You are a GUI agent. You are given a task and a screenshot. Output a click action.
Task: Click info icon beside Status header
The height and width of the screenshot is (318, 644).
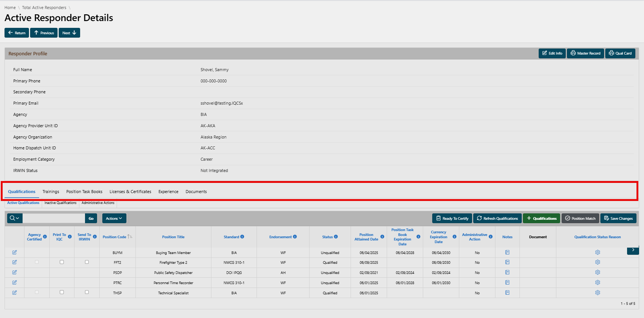coord(336,237)
